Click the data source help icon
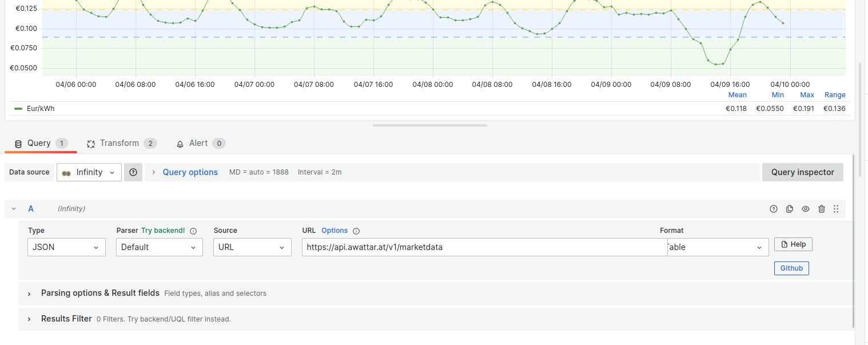 pyautogui.click(x=133, y=172)
